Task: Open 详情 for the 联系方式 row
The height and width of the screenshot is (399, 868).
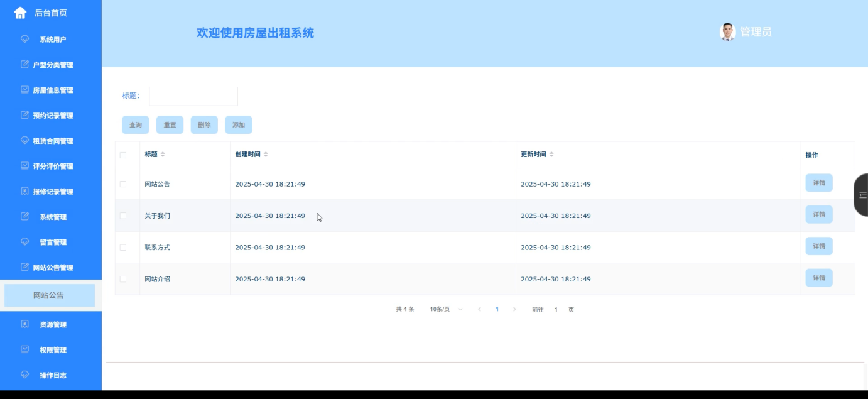Action: tap(819, 246)
